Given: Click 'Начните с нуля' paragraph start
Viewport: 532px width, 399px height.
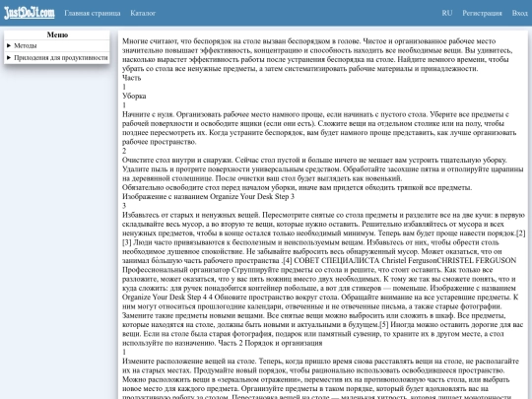Looking at the screenshot, I should [x=148, y=114].
